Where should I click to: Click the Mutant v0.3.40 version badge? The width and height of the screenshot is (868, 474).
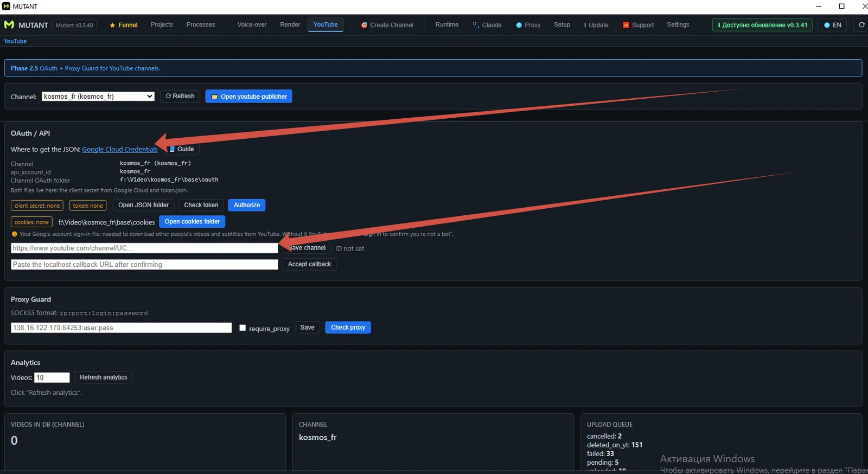click(x=74, y=25)
